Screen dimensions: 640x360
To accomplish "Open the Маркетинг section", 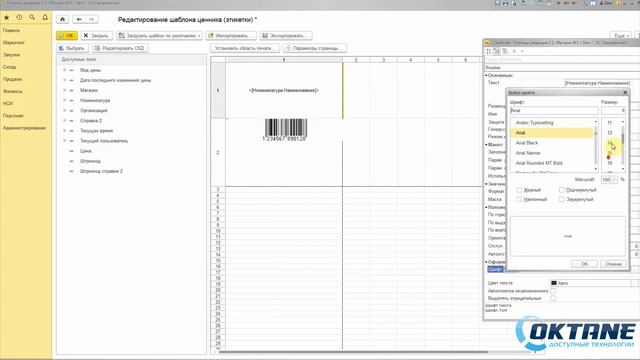I will 14,42.
